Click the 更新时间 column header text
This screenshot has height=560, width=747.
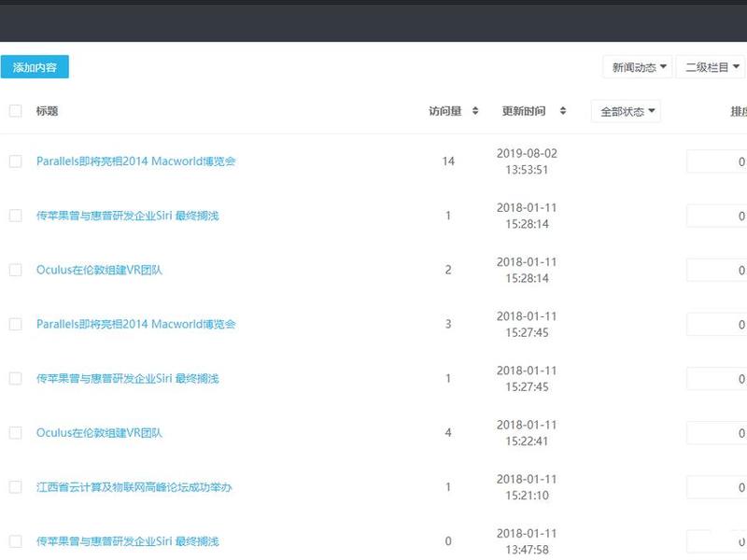pos(524,111)
